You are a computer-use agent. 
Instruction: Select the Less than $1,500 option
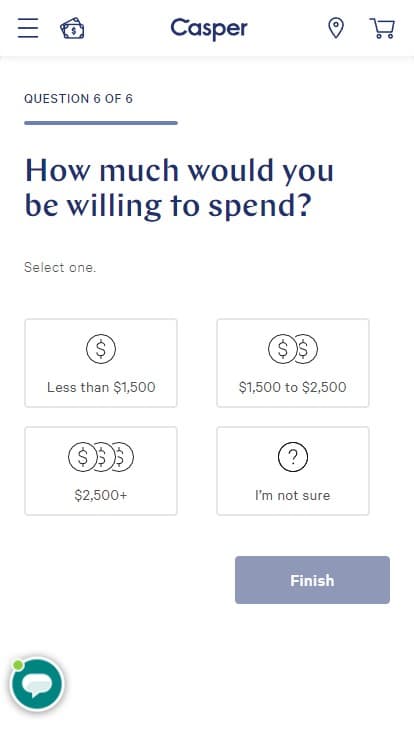pyautogui.click(x=101, y=363)
